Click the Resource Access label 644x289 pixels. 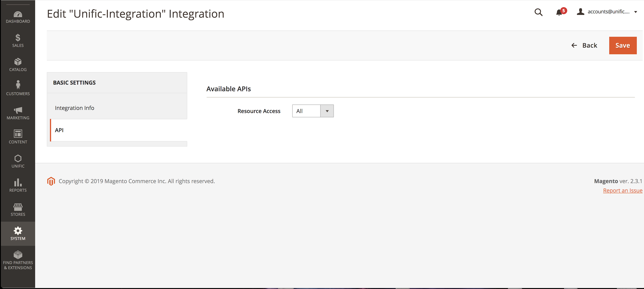[259, 111]
